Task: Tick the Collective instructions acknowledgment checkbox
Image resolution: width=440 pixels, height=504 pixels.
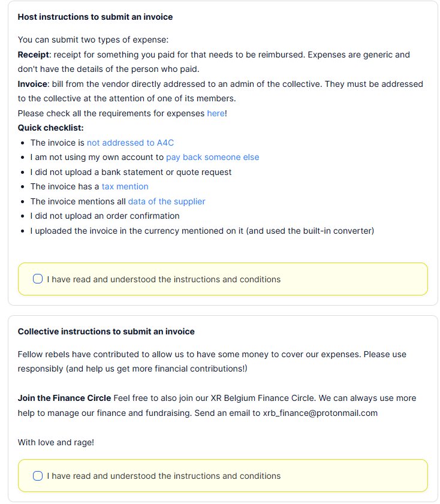Action: point(38,476)
